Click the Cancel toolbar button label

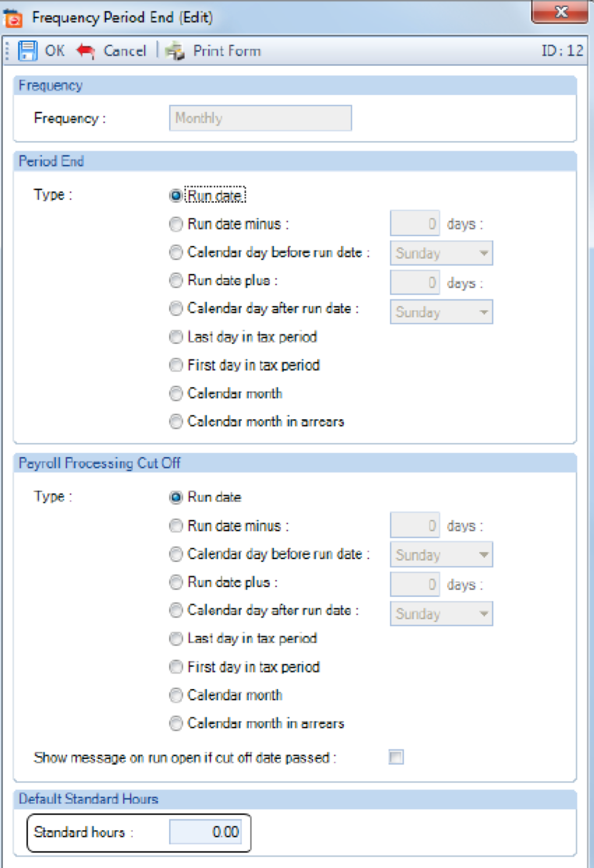[125, 51]
